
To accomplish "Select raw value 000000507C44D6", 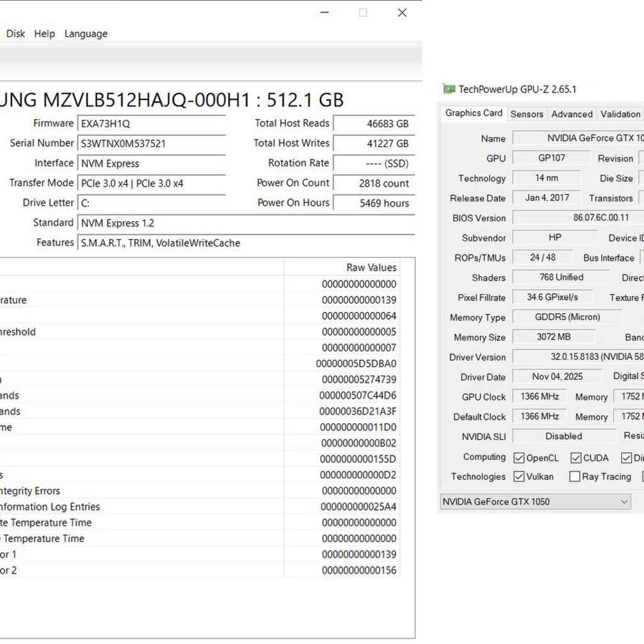I will [x=358, y=396].
